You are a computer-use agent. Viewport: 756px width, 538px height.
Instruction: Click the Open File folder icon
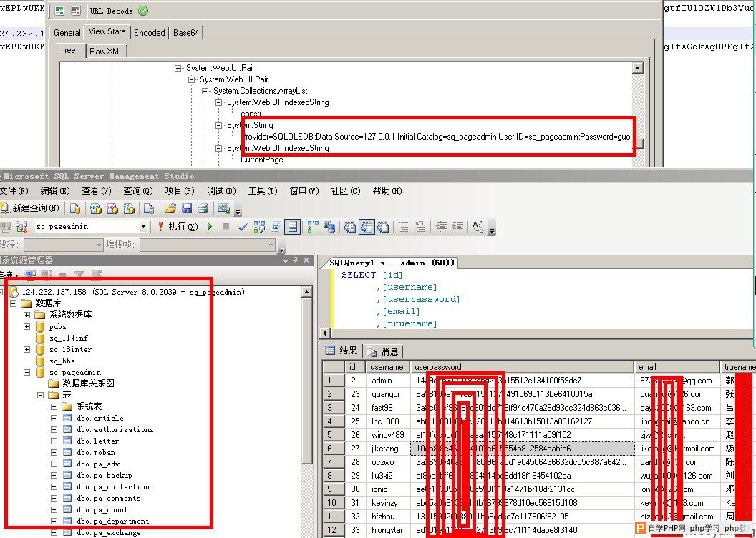[x=170, y=208]
